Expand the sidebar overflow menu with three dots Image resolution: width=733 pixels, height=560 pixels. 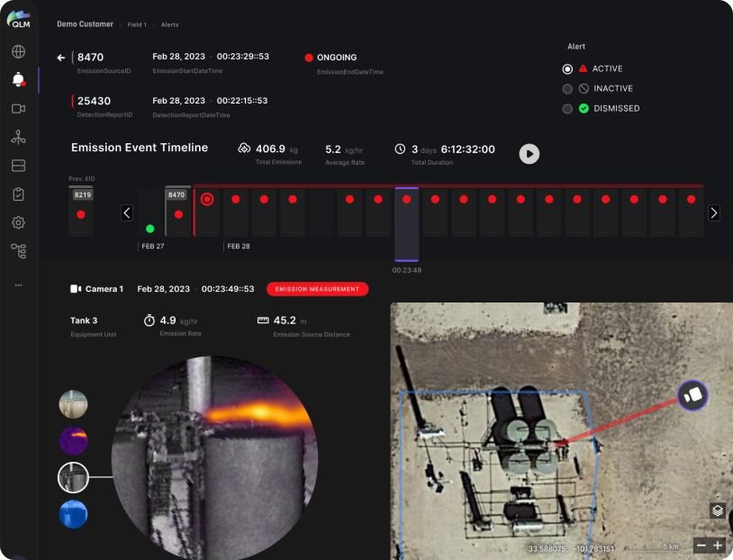[19, 285]
